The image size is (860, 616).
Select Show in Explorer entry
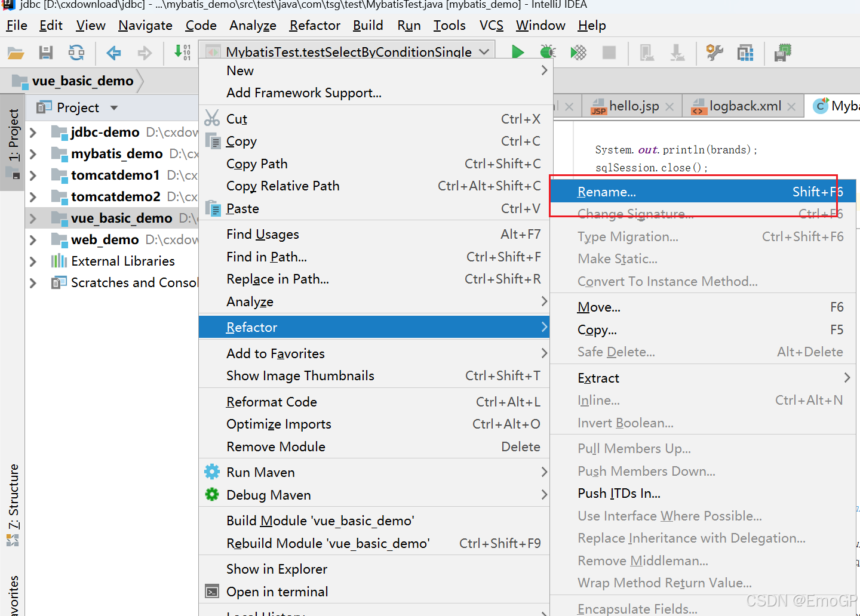[x=374, y=569]
